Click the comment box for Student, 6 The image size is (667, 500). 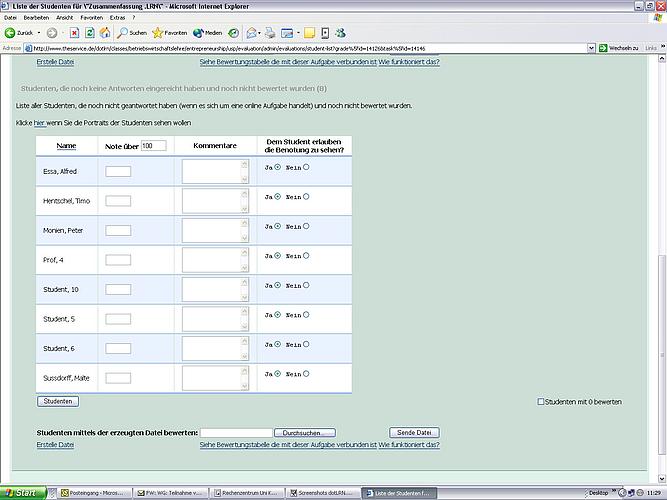[215, 349]
